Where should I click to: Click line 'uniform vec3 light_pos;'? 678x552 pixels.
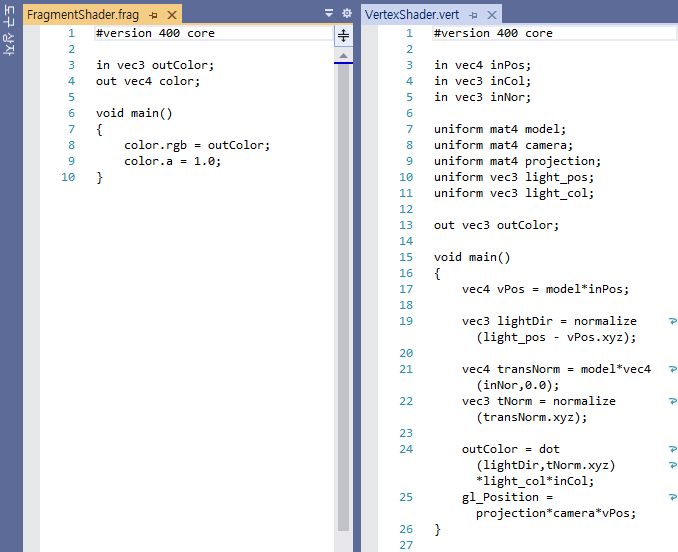[514, 177]
